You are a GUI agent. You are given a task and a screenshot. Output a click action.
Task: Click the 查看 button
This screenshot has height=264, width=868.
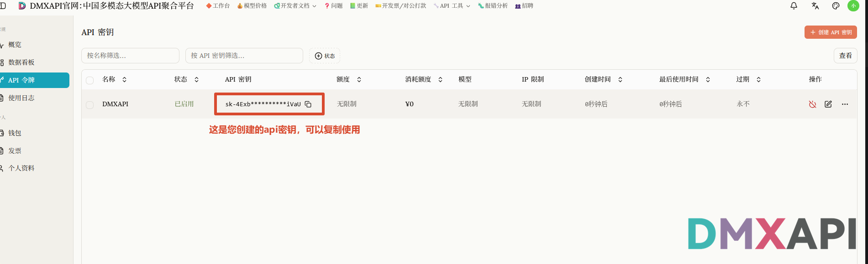pos(845,56)
